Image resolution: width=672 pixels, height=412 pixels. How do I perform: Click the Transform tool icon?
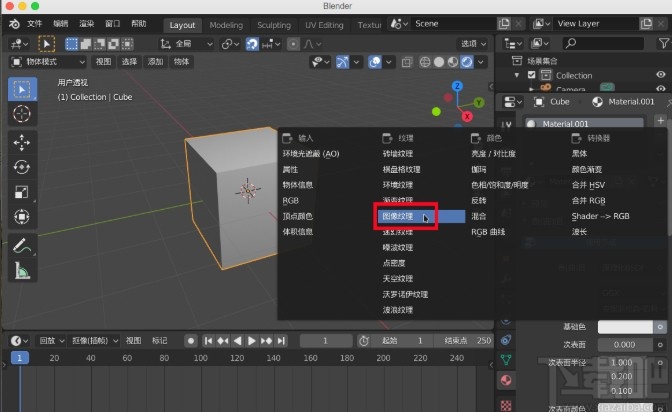pyautogui.click(x=22, y=216)
